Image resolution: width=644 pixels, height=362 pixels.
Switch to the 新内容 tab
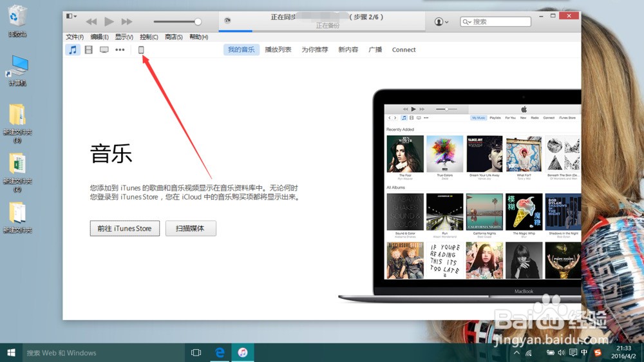point(348,50)
